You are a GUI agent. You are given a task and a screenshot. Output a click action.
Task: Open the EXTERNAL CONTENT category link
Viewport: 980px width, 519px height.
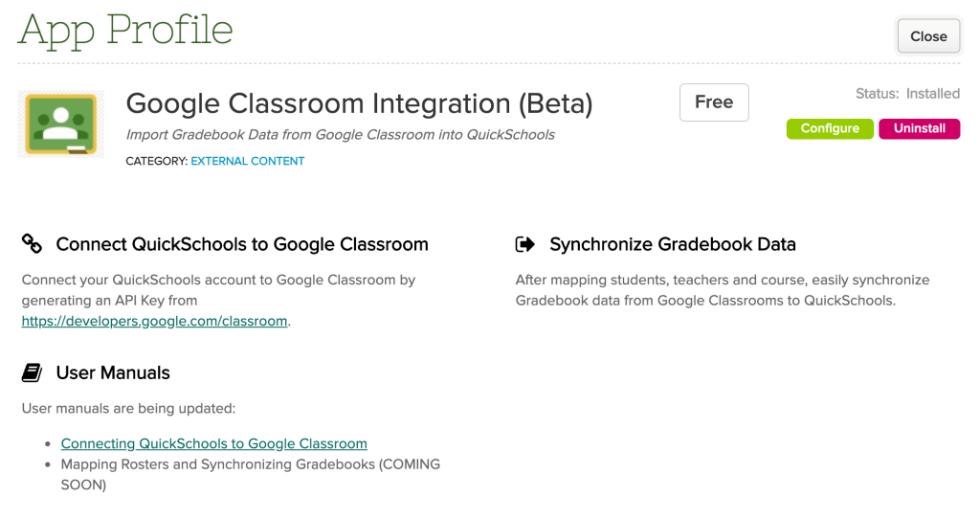248,161
